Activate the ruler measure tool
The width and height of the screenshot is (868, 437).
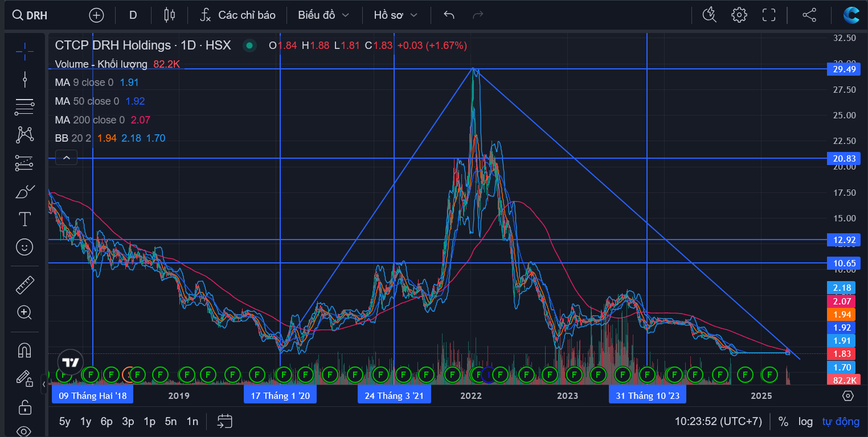click(x=24, y=284)
